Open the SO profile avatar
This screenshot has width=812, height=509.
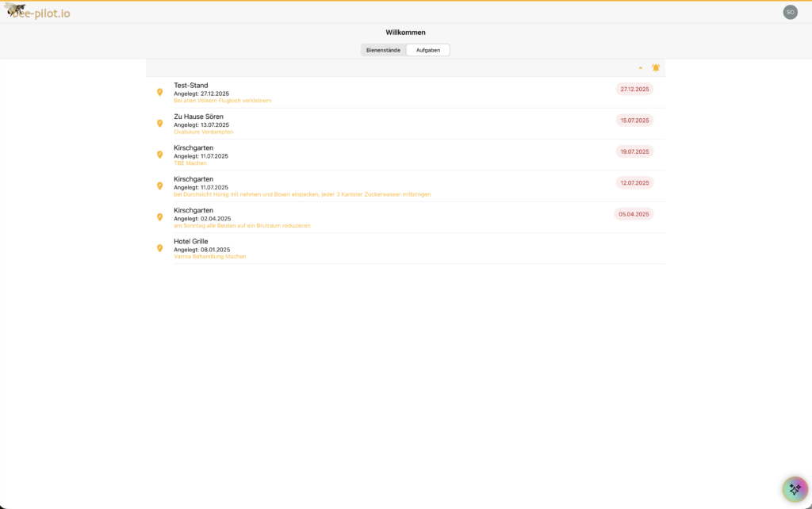[x=790, y=11]
